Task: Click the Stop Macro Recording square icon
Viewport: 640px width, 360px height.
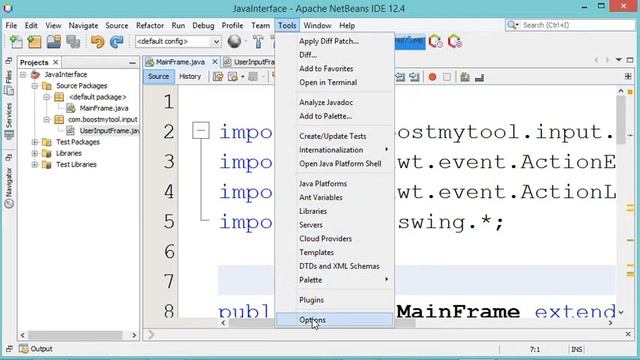Action: tap(447, 77)
